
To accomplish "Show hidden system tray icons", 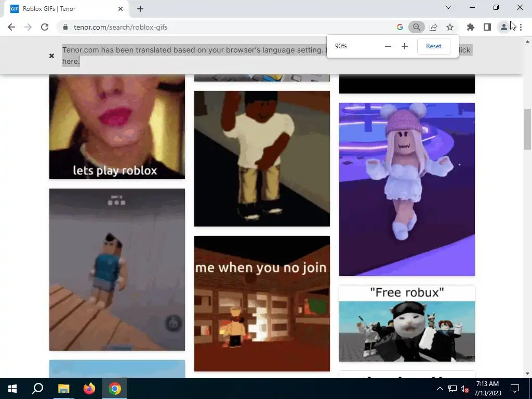I will tap(440, 389).
